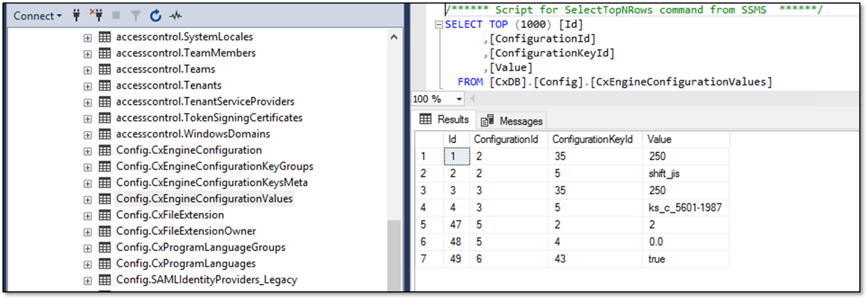Select the cell containing shift_jis
This screenshot has width=868, height=300.
coord(664,173)
